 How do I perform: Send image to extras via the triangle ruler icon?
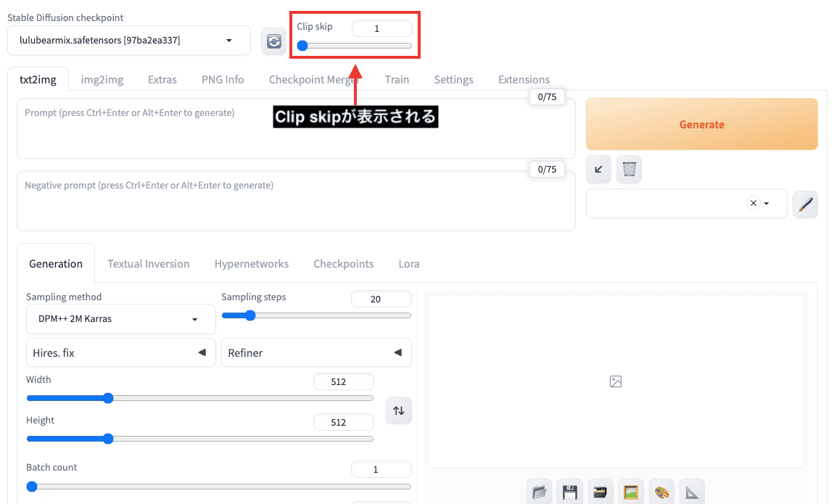click(x=693, y=492)
